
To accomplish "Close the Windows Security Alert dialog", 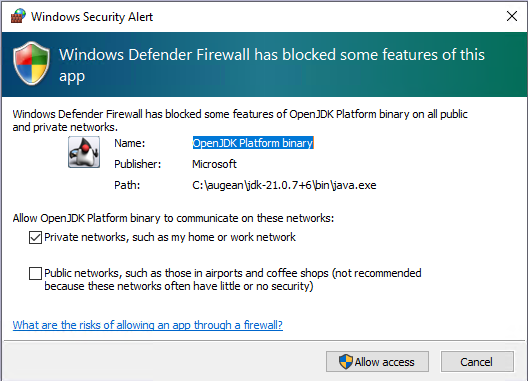I will [512, 16].
